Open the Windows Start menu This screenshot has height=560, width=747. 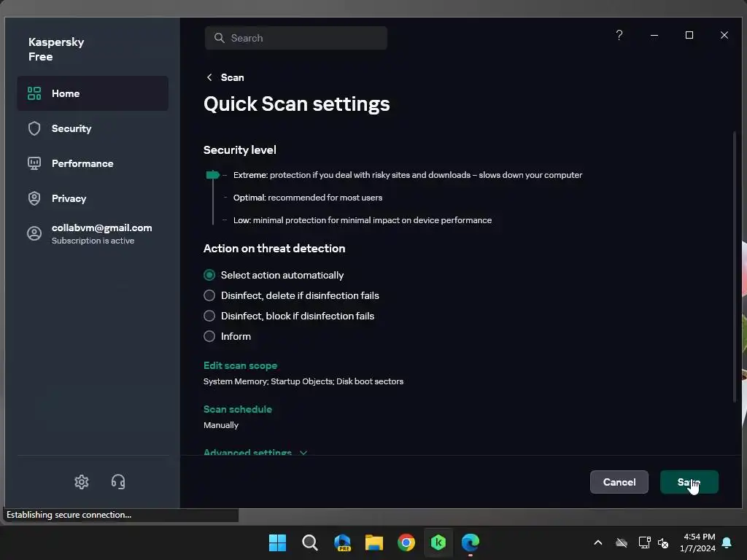(278, 542)
